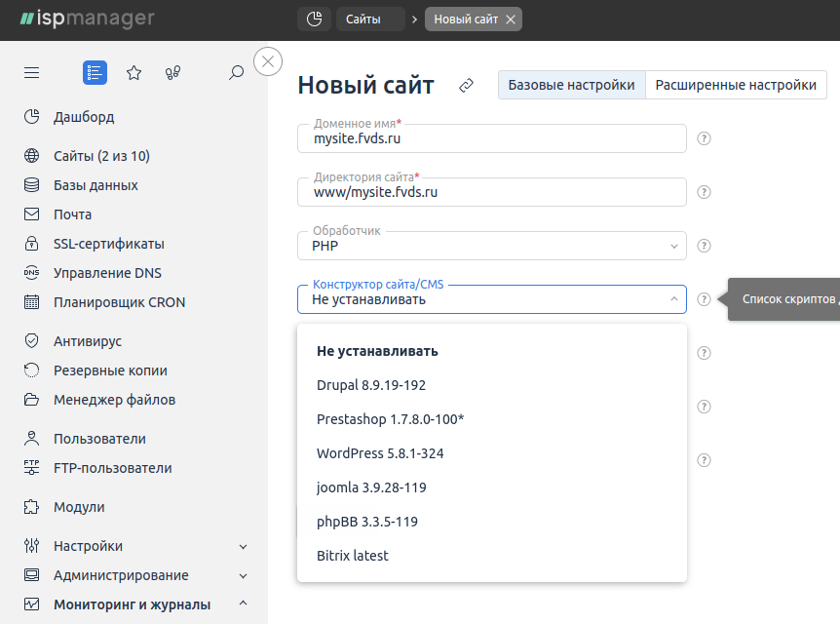This screenshot has width=840, height=624.
Task: Show help for Доменное имя field
Action: click(x=704, y=138)
